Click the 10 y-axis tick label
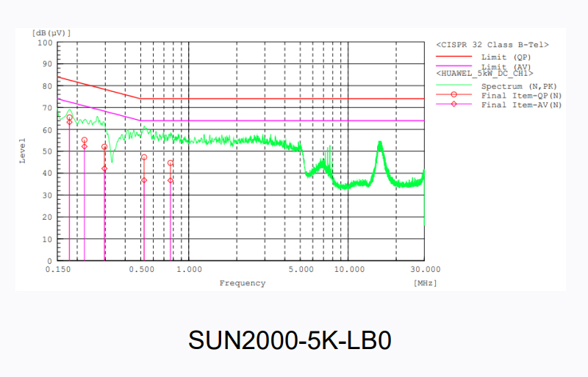The width and height of the screenshot is (588, 377). pyautogui.click(x=47, y=240)
